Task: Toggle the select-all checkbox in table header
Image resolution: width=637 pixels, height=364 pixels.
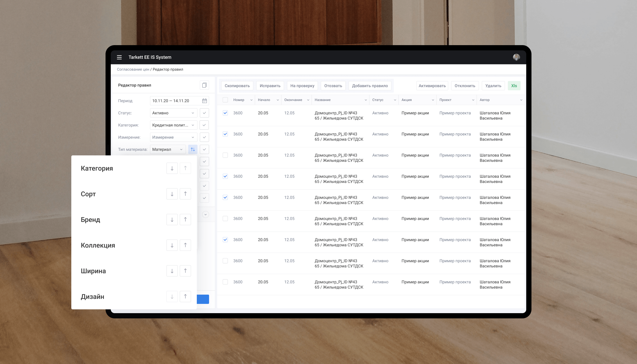Action: point(225,100)
